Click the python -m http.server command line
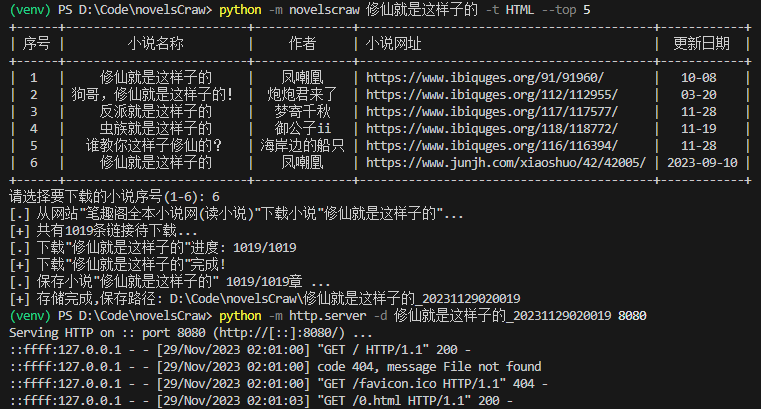Screen dimensions: 761x409 328,315
